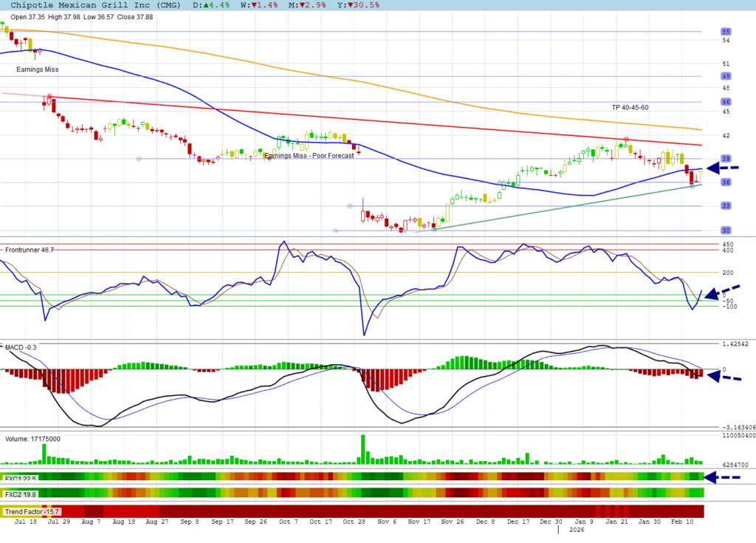The height and width of the screenshot is (543, 756).
Task: Click the highlighted 55 price level label
Action: [x=726, y=32]
